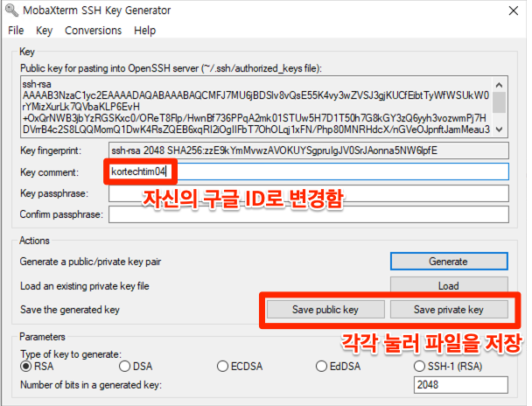Select the DSA key type

pos(136,367)
